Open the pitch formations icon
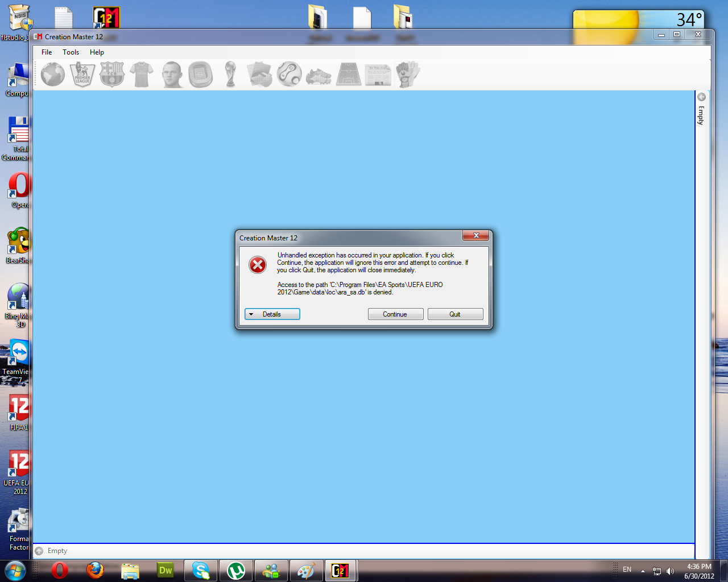The image size is (728, 582). (349, 74)
